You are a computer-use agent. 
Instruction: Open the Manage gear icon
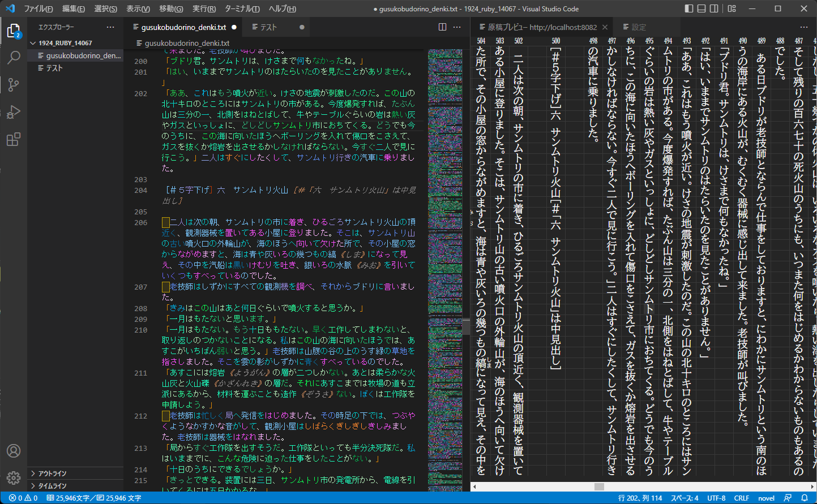14,478
